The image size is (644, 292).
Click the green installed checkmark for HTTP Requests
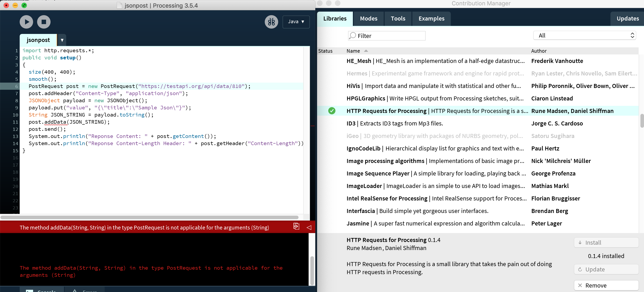pyautogui.click(x=332, y=111)
